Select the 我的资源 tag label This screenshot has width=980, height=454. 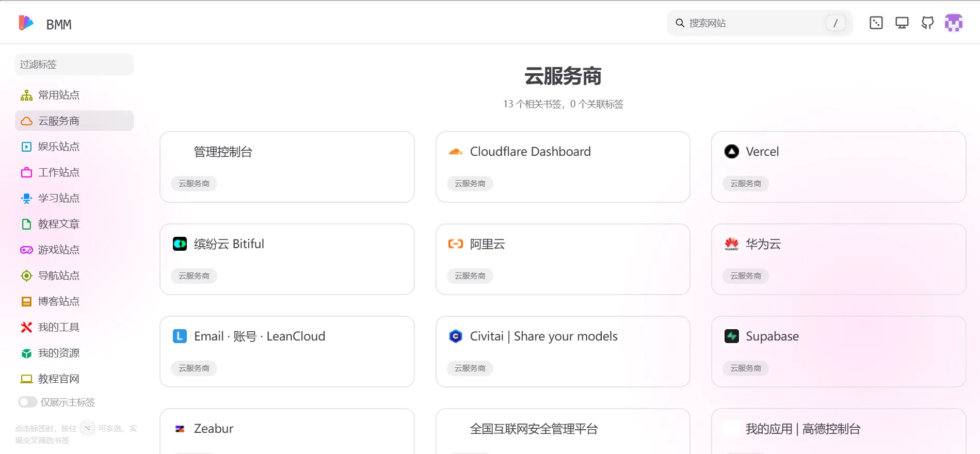point(59,353)
